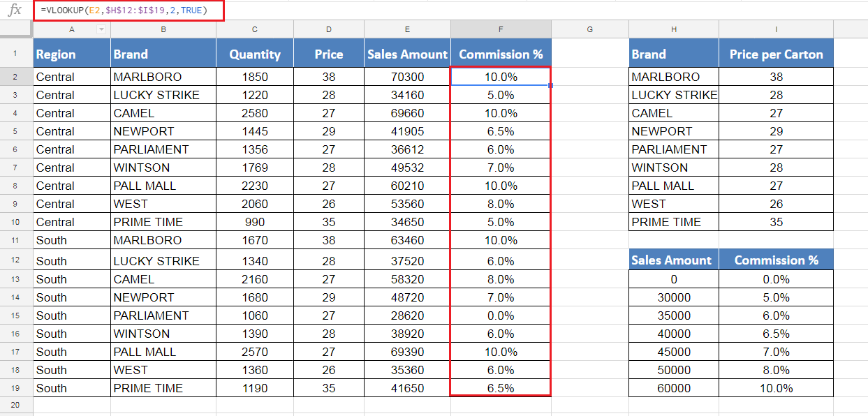Select the sales amount cell 69660
Viewport: 868px width, 416px height.
click(407, 113)
